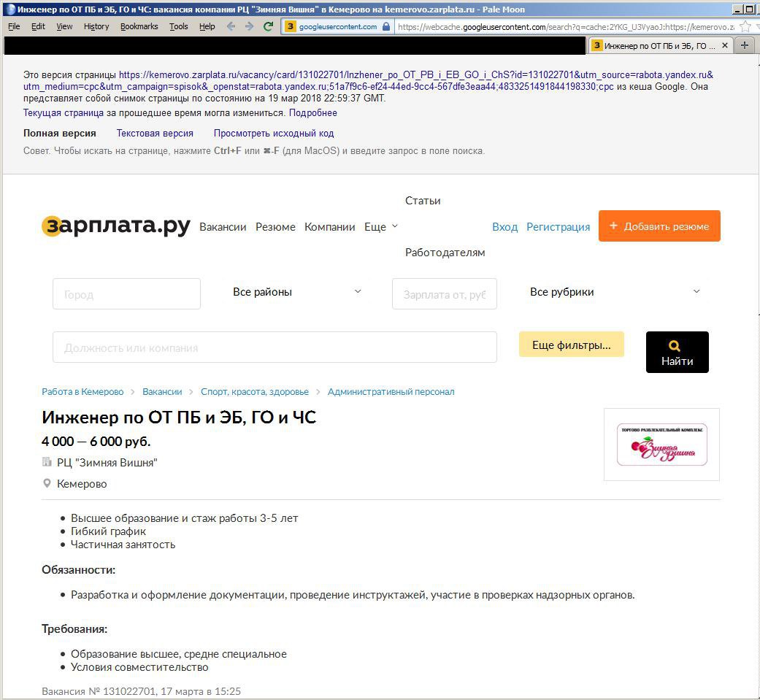Open the Help menu

point(207,26)
